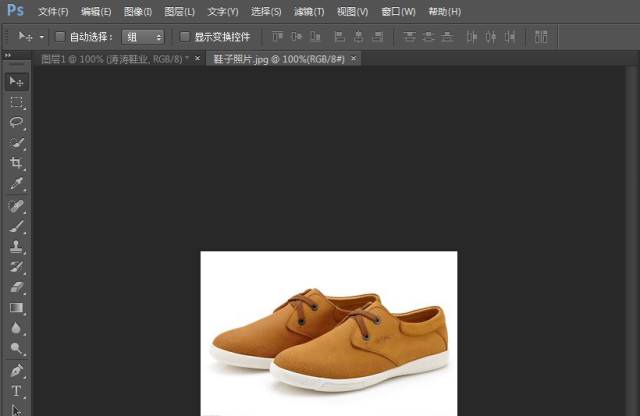Enable the 显示变换控件 checkbox

pyautogui.click(x=185, y=37)
